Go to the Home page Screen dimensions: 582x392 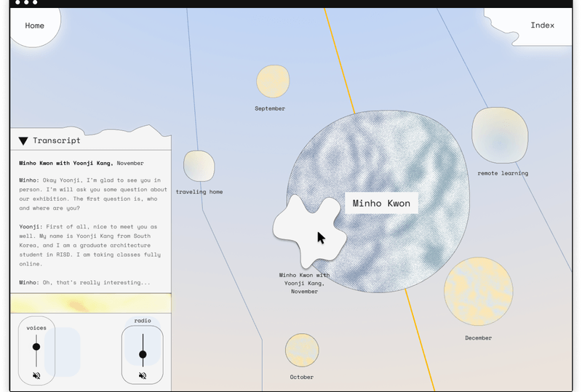click(34, 25)
